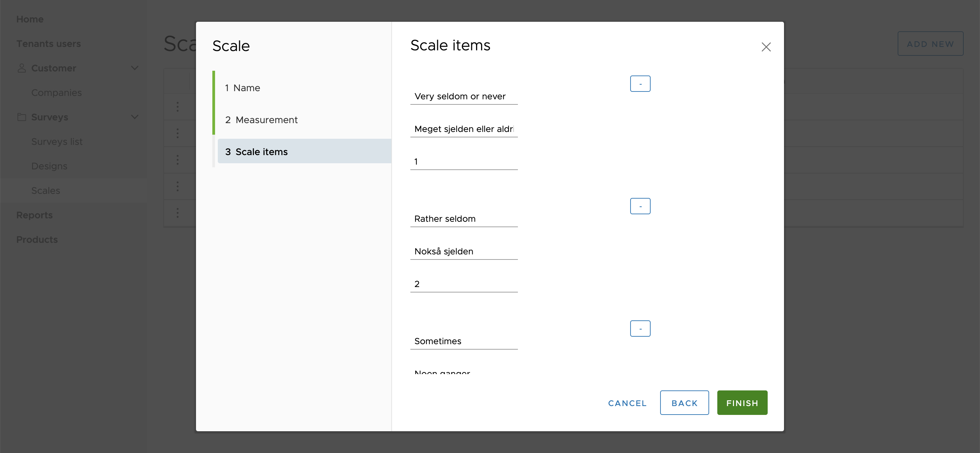This screenshot has height=453, width=980.
Task: Open Scales in the sidebar
Action: tap(46, 190)
